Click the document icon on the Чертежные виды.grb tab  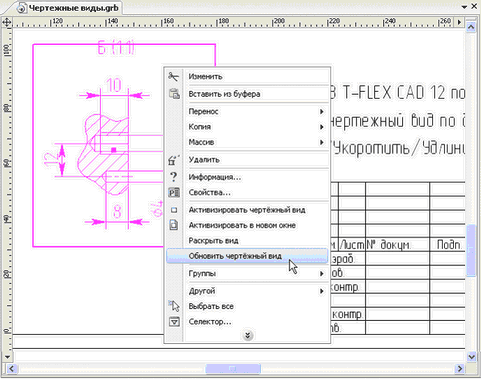pos(22,8)
